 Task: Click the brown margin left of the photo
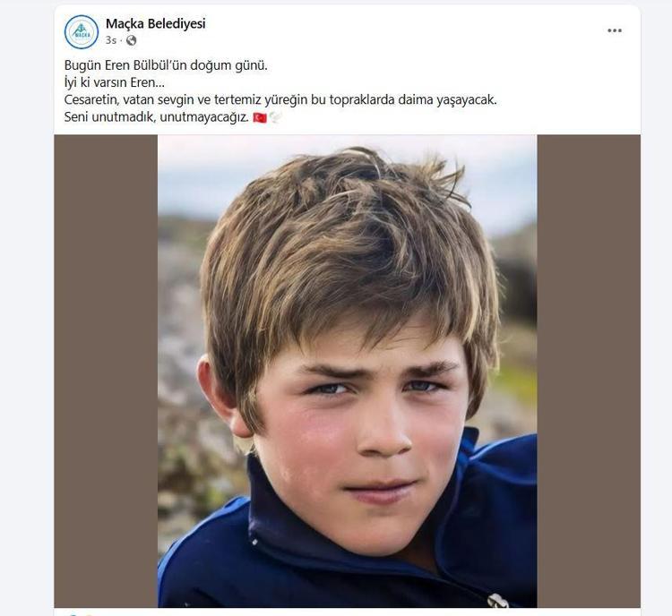click(x=106, y=371)
